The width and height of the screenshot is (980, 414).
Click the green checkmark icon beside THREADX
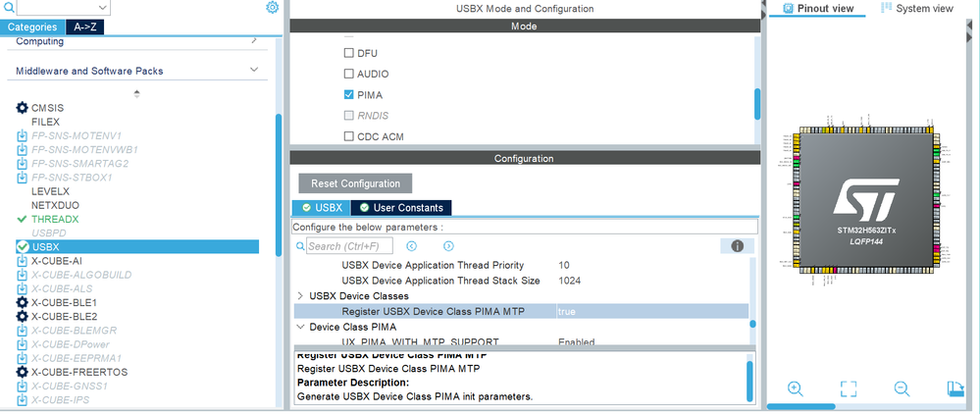coord(22,219)
